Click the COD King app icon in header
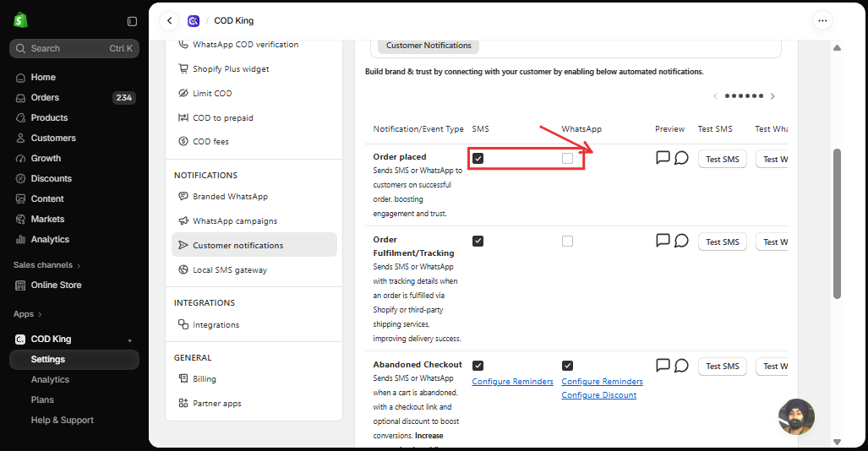 pyautogui.click(x=194, y=21)
